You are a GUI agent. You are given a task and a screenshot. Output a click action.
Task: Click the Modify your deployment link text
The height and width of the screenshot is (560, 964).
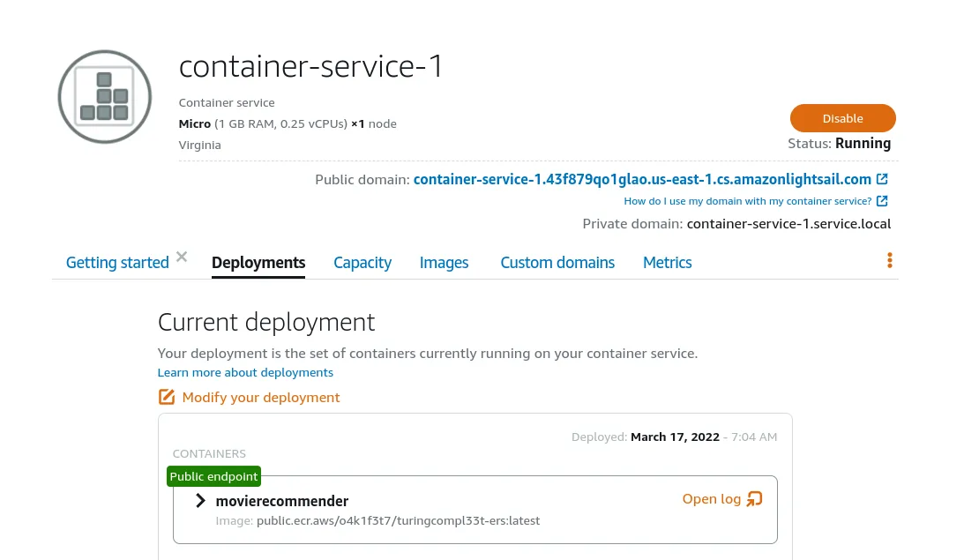(x=260, y=397)
